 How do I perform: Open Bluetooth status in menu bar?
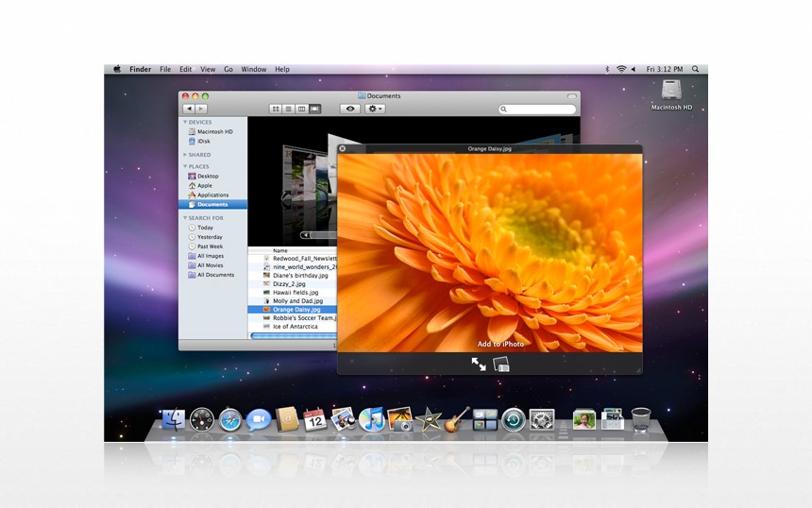(x=607, y=69)
